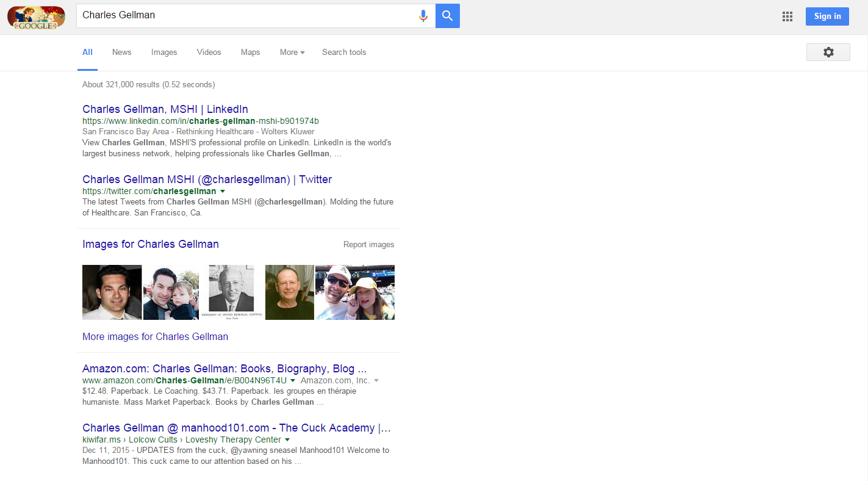Switch to Videos results tab
Image resolution: width=868 pixels, height=481 pixels.
209,52
